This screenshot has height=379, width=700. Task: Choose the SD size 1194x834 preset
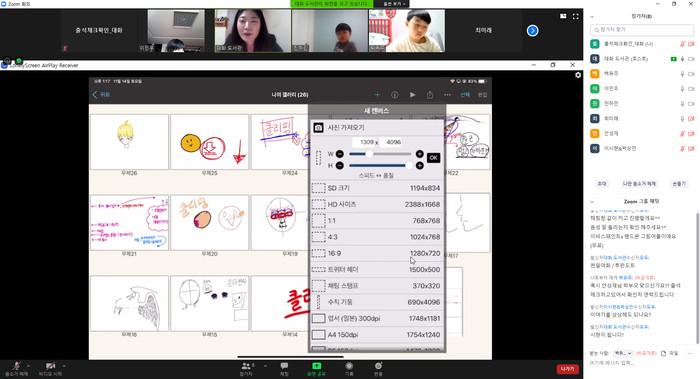coord(377,188)
